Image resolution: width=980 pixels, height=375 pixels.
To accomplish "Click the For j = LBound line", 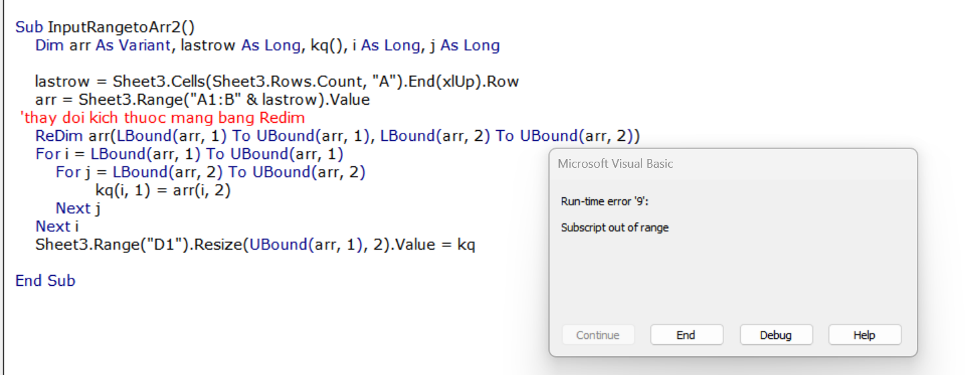I will click(210, 172).
